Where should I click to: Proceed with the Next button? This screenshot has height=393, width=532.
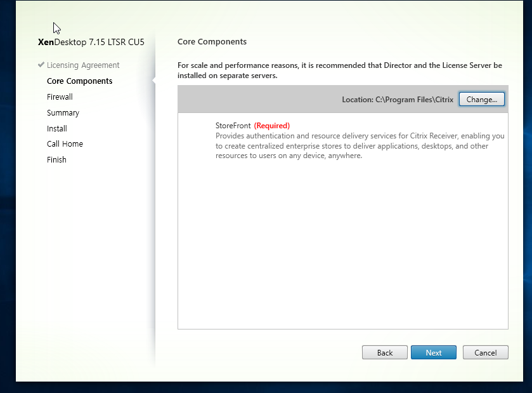tap(433, 352)
